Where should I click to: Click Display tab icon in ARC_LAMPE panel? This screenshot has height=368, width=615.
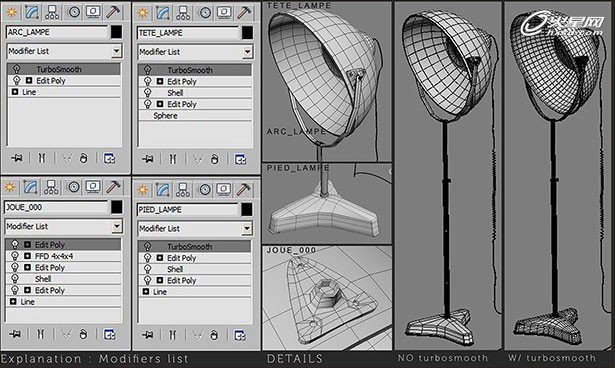click(93, 13)
